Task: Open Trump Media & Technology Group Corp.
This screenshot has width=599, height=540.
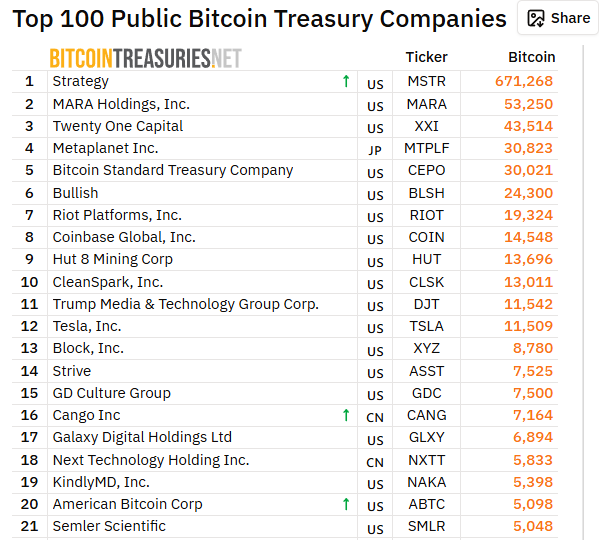Action: [186, 304]
